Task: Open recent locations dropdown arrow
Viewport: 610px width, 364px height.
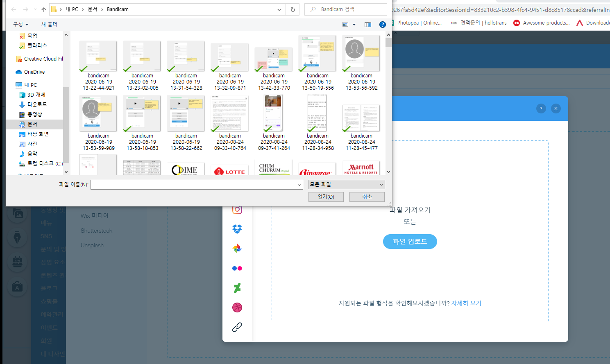Action: (35, 9)
